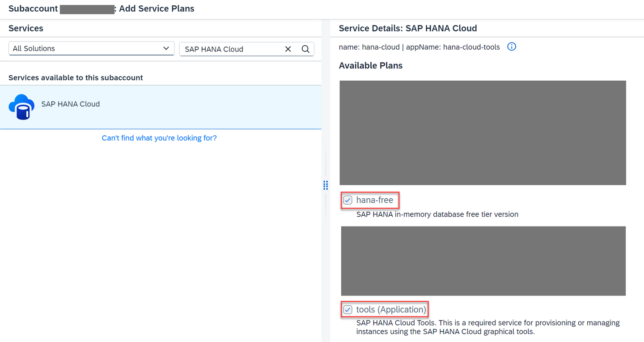Click the "SAP HANA in-memory database free tier version" description

437,214
